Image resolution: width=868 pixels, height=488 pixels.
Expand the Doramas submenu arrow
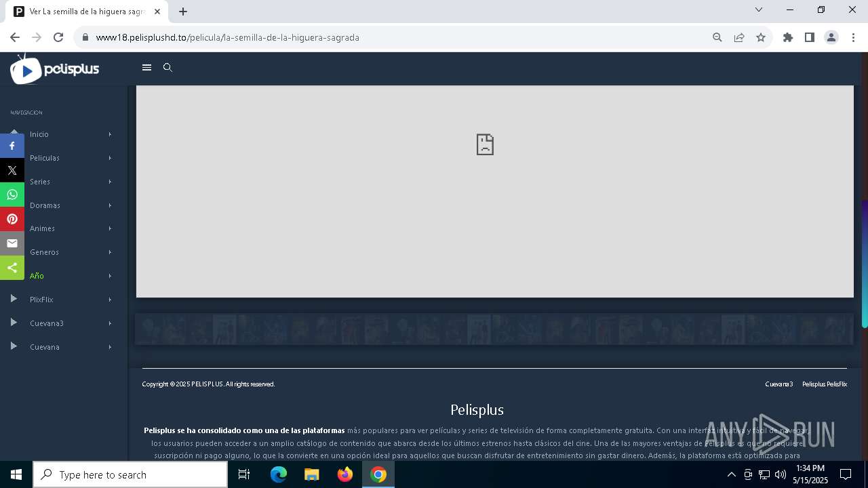(x=110, y=205)
